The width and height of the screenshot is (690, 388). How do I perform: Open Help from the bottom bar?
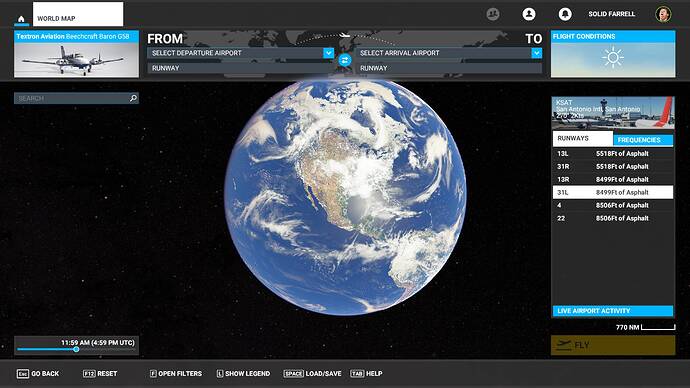(x=366, y=373)
